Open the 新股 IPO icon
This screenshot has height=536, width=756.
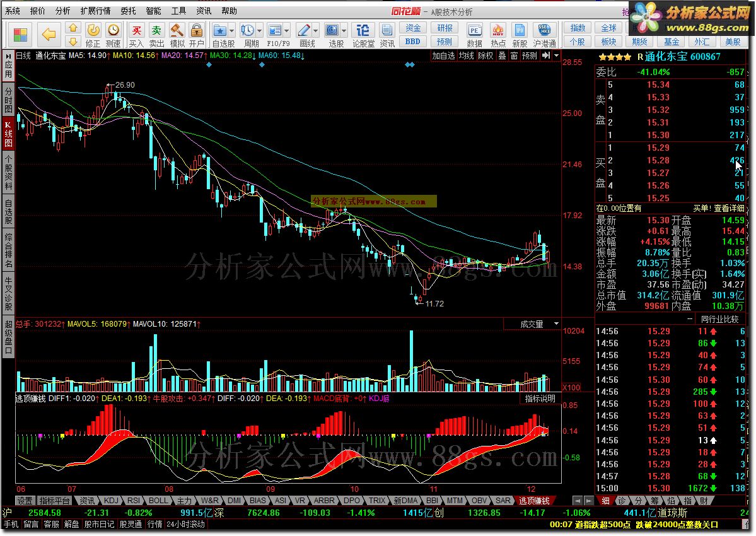520,35
